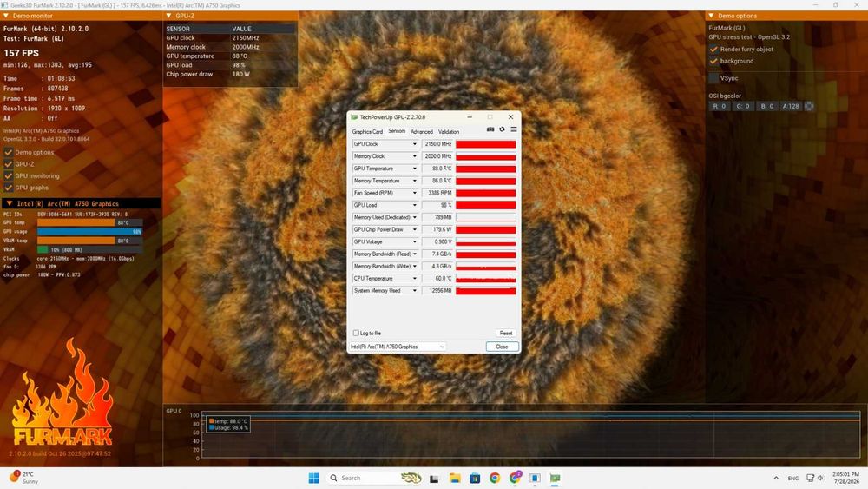Click the Search box highlight graphic
This screenshot has width=868, height=489.
[411, 478]
